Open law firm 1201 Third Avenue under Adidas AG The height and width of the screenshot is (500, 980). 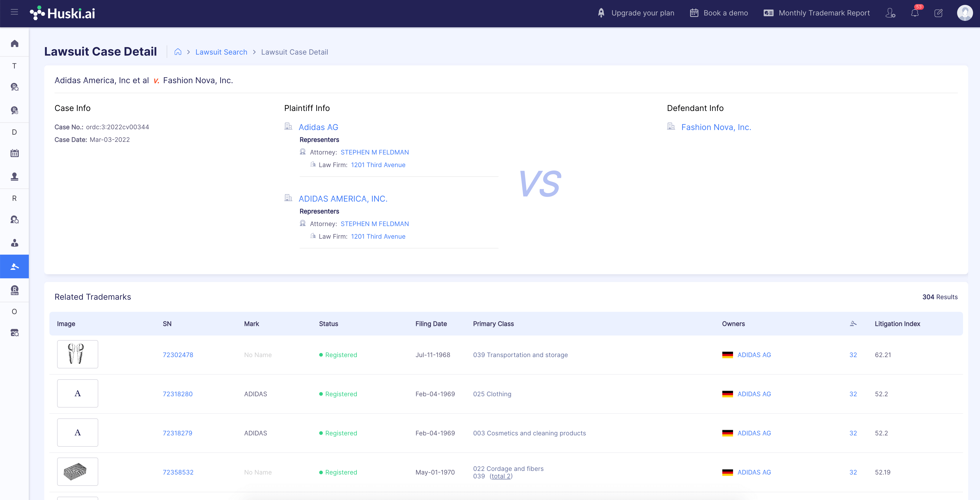378,165
